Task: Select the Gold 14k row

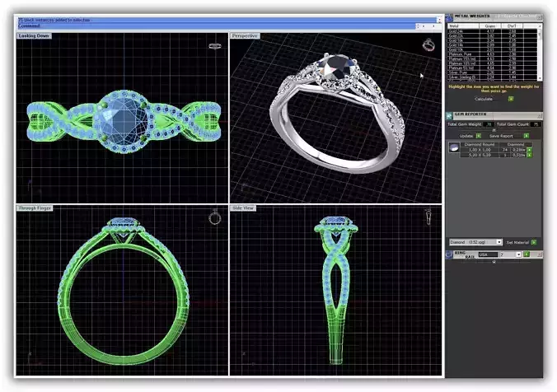Action: tap(493, 45)
